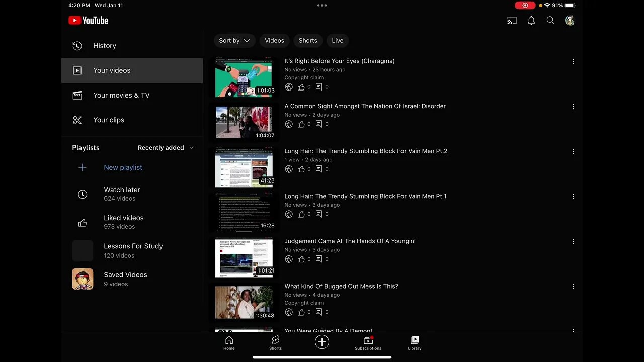Open more options for Bugged Out Mess video
The image size is (644, 362).
[573, 287]
